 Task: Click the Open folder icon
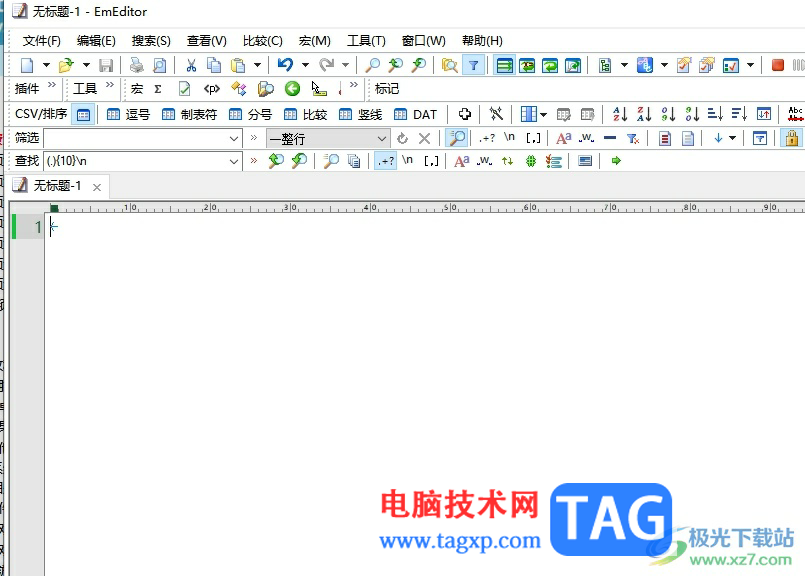click(66, 65)
